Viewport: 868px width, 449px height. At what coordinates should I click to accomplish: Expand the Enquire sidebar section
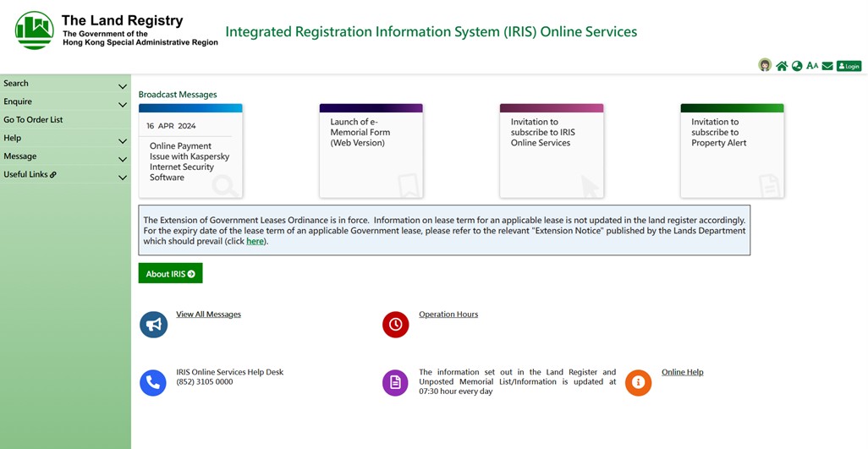[x=123, y=105]
